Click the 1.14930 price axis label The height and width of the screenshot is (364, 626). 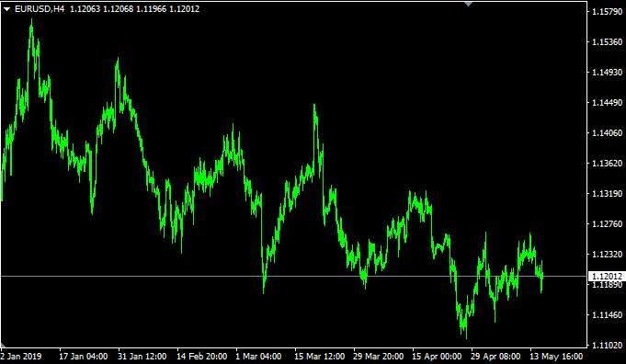click(608, 73)
